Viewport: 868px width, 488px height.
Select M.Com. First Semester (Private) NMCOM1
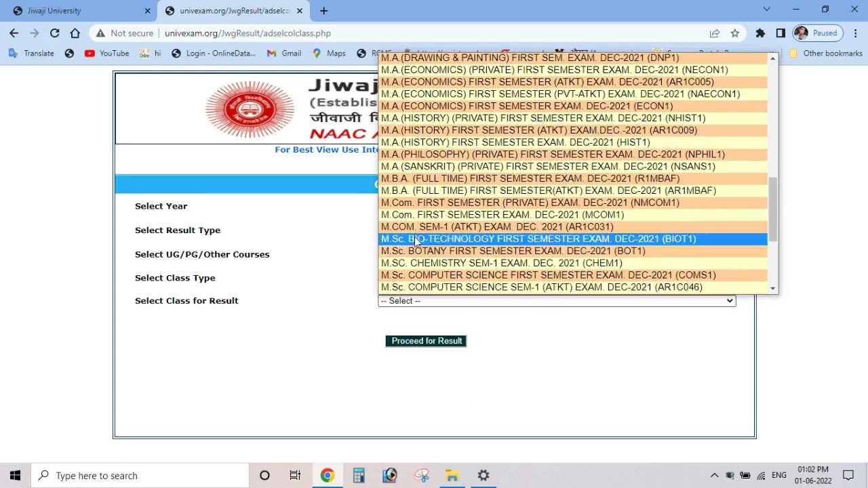click(x=573, y=203)
